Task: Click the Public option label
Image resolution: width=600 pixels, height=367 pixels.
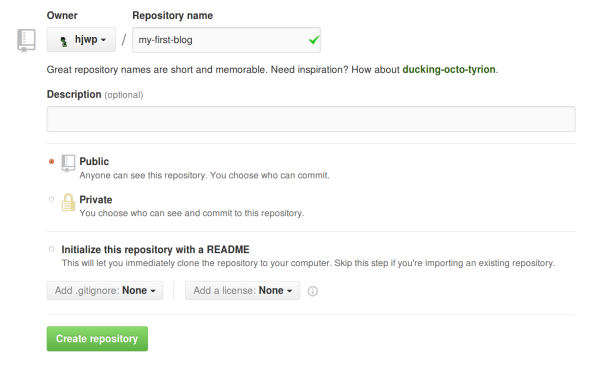Action: [x=94, y=161]
